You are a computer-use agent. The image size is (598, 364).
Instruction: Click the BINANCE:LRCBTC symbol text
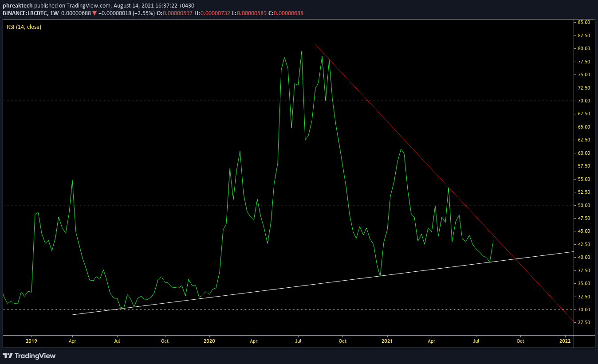coord(24,13)
